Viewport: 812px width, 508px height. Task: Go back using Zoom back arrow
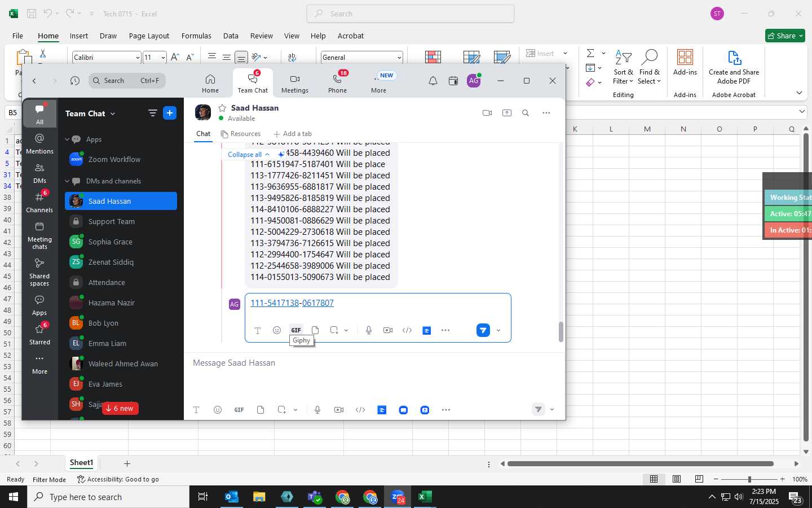pyautogui.click(x=34, y=81)
